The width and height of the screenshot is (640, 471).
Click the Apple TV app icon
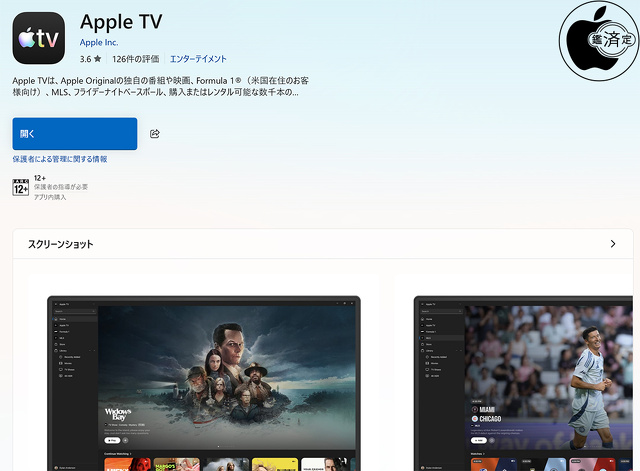click(39, 38)
